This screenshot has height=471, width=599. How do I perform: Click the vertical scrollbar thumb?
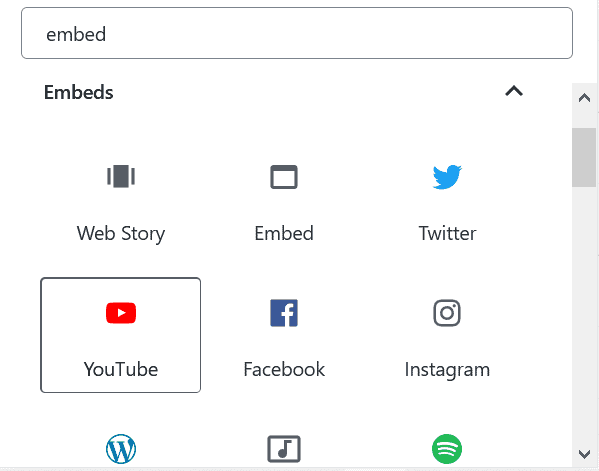(x=584, y=157)
